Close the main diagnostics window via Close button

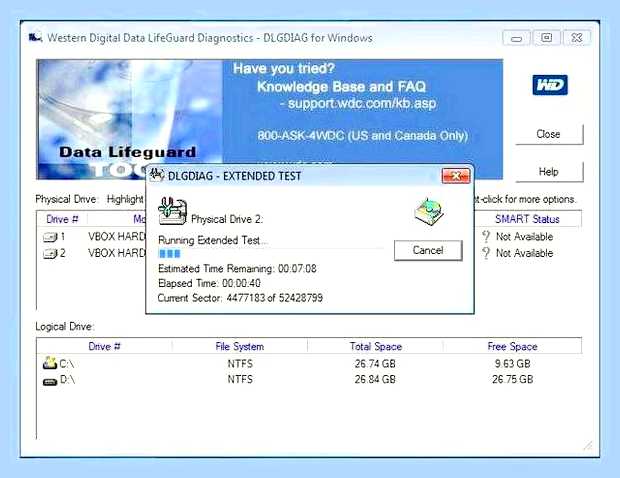click(x=549, y=134)
